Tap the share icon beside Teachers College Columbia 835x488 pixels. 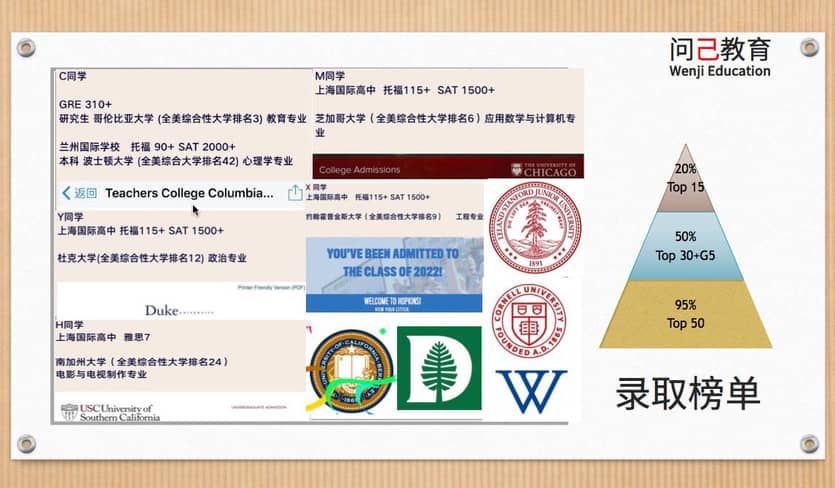click(x=295, y=192)
